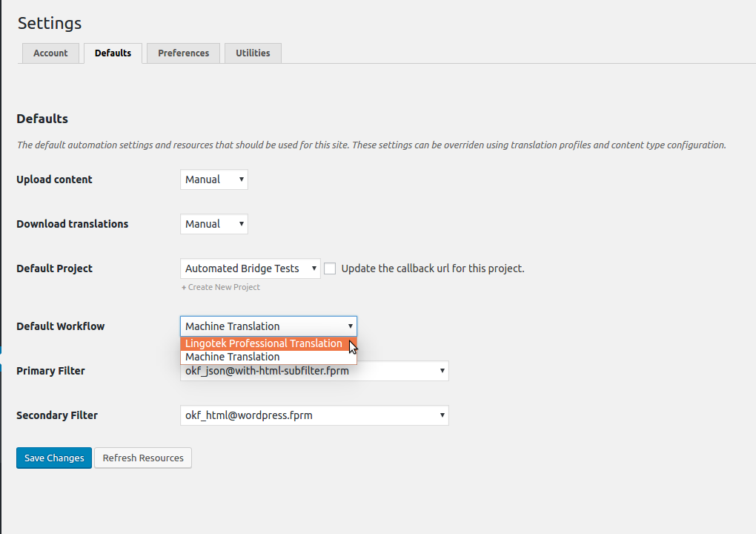Image resolution: width=756 pixels, height=534 pixels.
Task: Click the 'Update the callback url' label text
Action: tap(432, 268)
